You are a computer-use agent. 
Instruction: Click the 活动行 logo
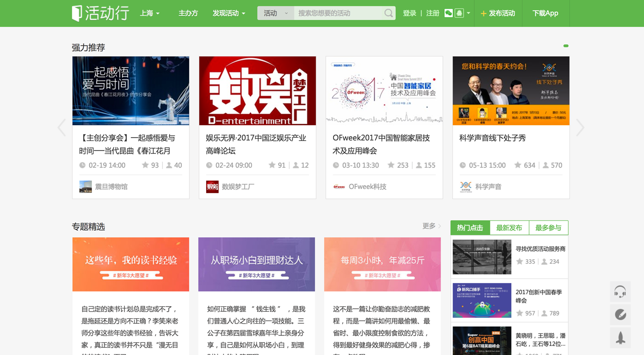coord(100,13)
